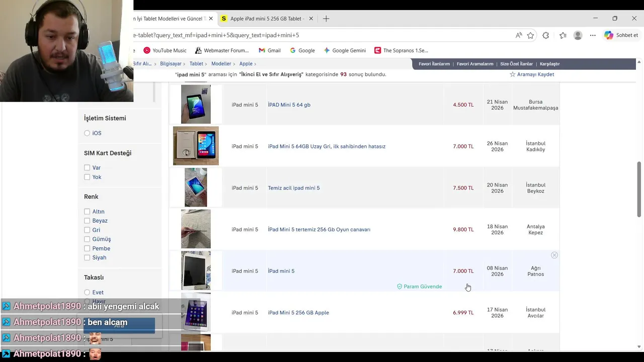
Task: Open Karşılaştır menu item
Action: (x=549, y=64)
